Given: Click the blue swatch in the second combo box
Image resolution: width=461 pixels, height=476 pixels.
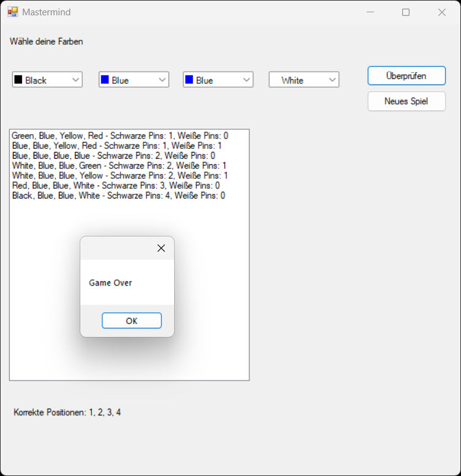Looking at the screenshot, I should (105, 80).
